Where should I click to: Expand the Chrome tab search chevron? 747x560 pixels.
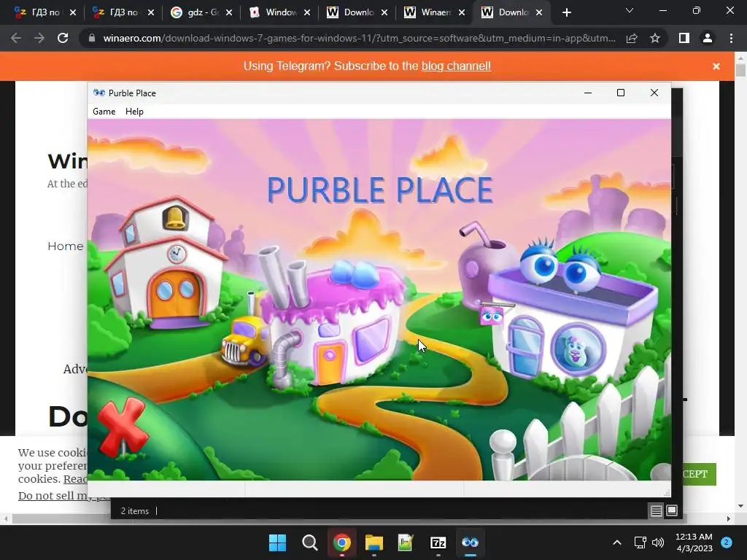pyautogui.click(x=630, y=10)
